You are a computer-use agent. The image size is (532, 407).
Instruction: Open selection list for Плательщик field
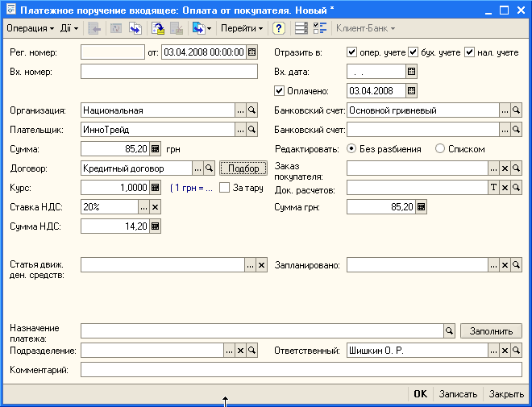[x=239, y=129]
